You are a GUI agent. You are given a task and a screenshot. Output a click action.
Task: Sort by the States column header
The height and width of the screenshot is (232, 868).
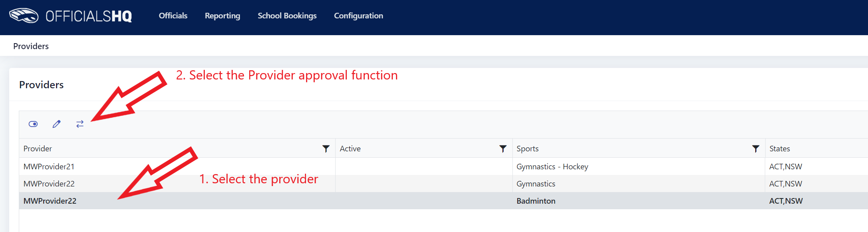pyautogui.click(x=779, y=149)
